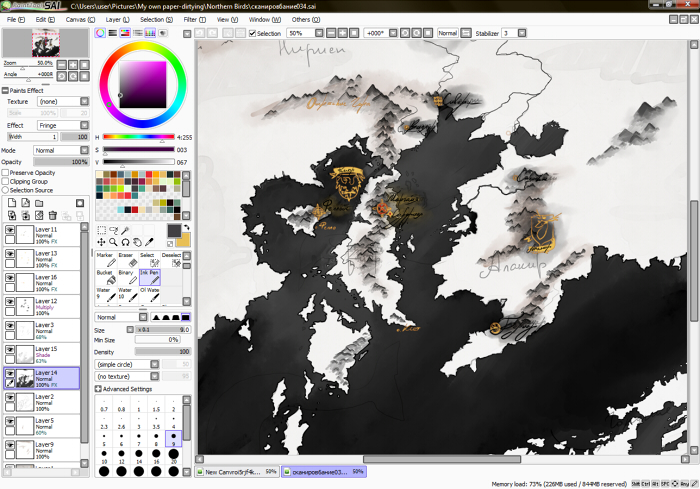Open the Effect Fringe dropdown
700x489 pixels.
[63, 125]
